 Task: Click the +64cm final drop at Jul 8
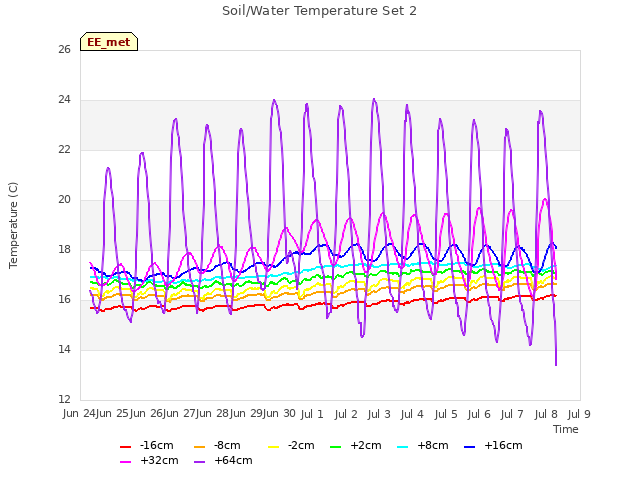coord(556,364)
